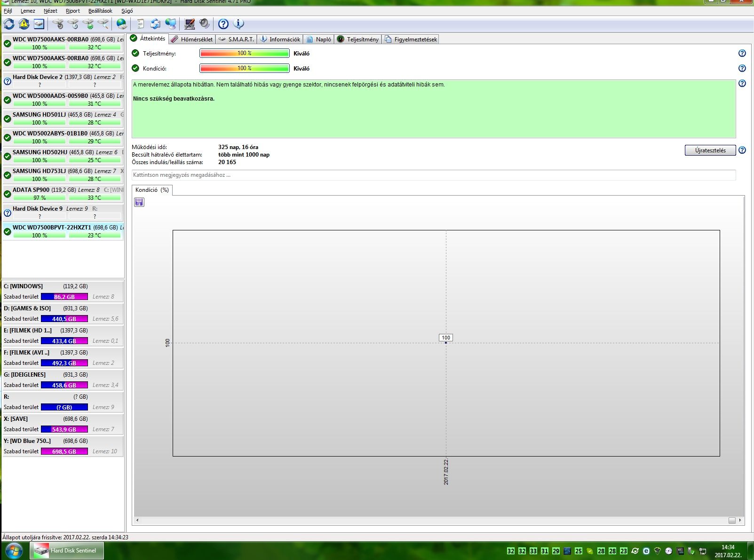Screen dimensions: 754x560
Task: Open the Súgó menu
Action: click(127, 11)
